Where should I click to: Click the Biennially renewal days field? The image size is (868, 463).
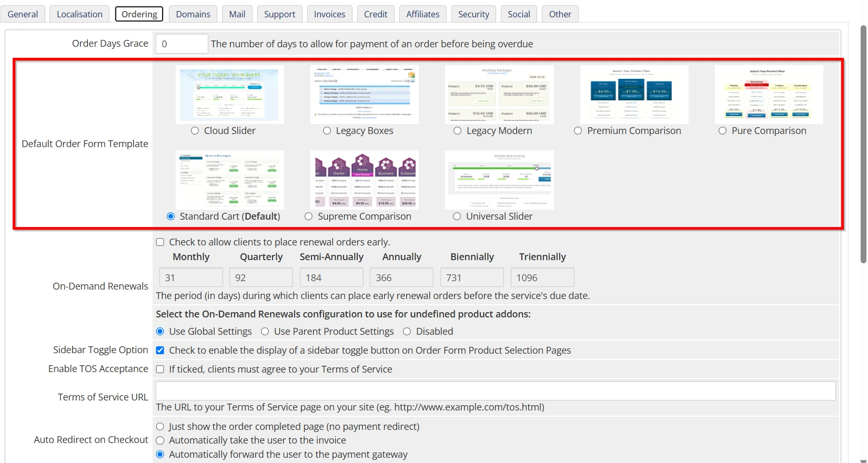coord(472,277)
